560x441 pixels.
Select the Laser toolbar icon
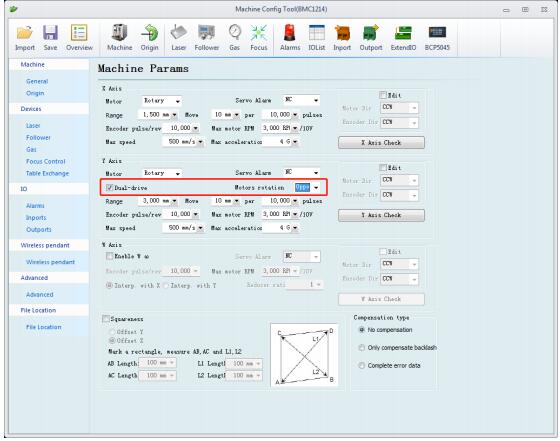(x=179, y=33)
